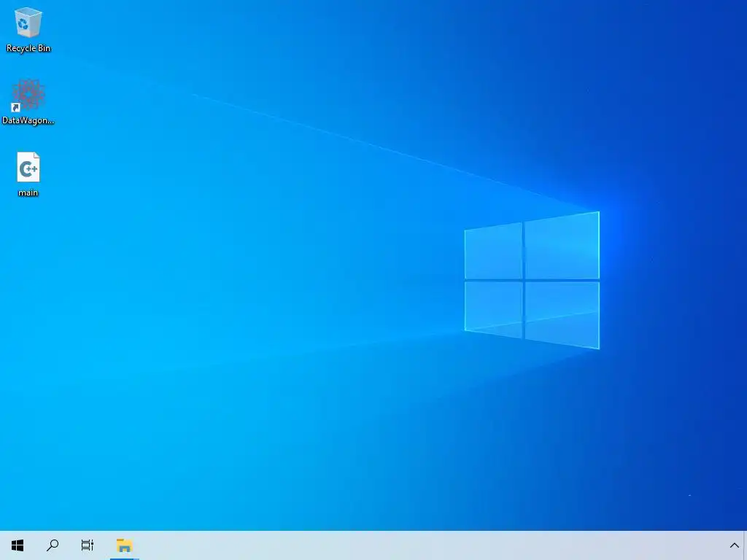This screenshot has width=747, height=560.
Task: Open Task View on taskbar
Action: [x=88, y=545]
